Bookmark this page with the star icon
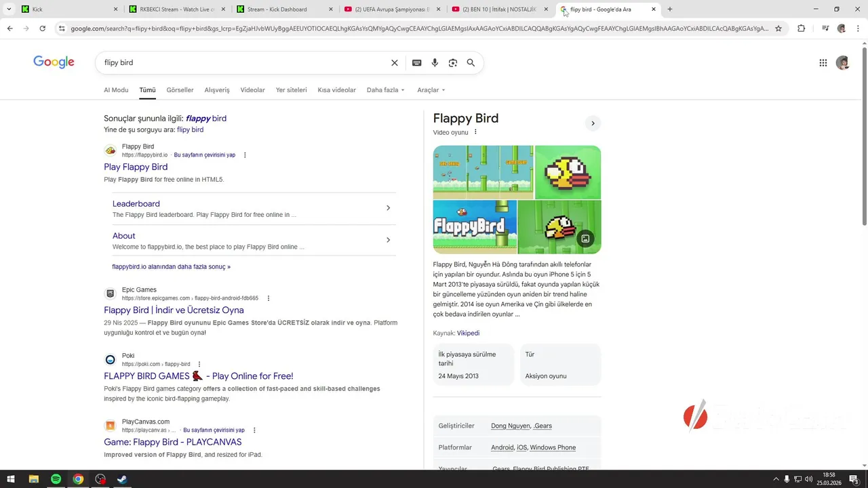The height and width of the screenshot is (488, 868). pyautogui.click(x=778, y=28)
